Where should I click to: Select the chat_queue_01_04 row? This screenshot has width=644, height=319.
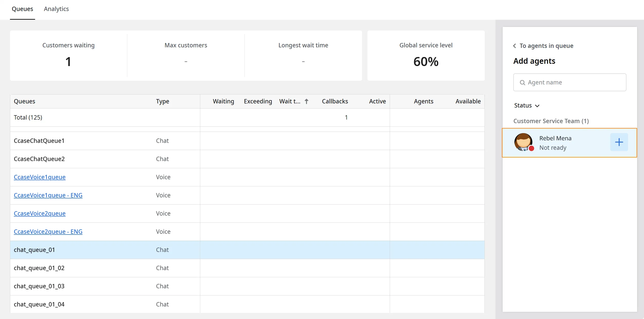(247, 304)
